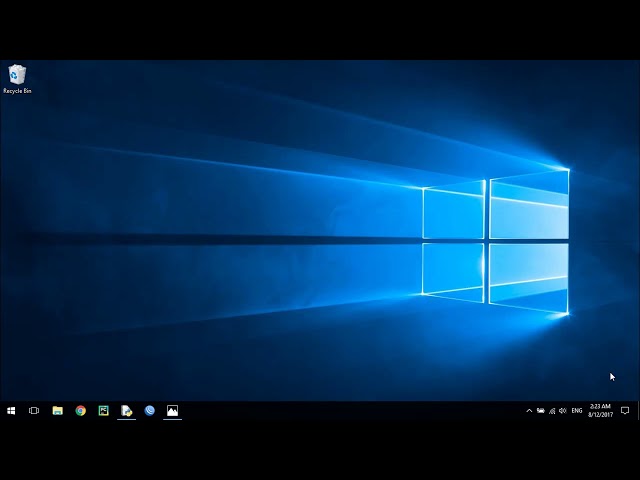Open the Action Center notifications
The image size is (640, 480).
(625, 411)
